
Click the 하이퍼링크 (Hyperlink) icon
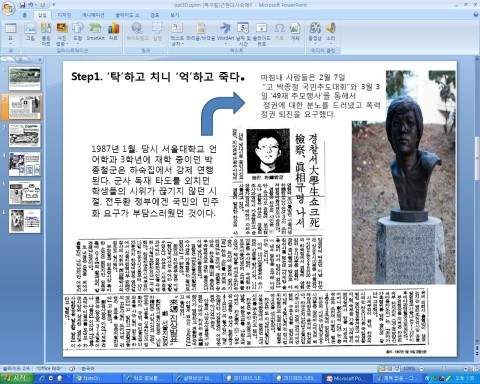(x=137, y=32)
